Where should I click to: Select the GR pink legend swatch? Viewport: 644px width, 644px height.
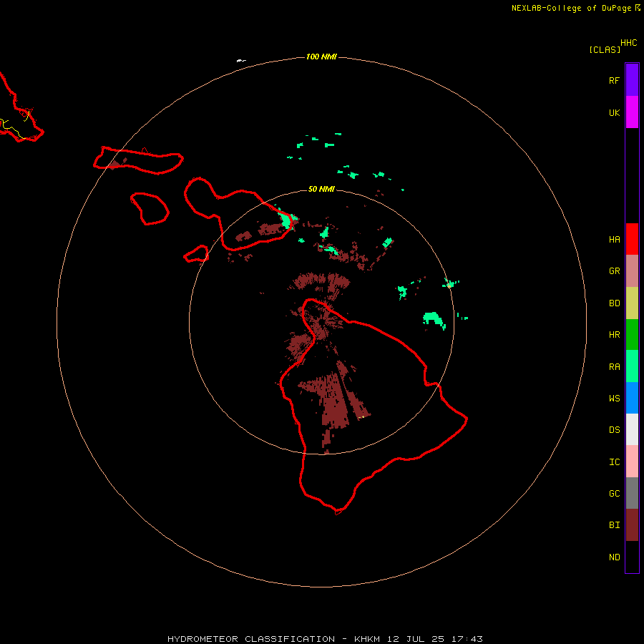[632, 271]
